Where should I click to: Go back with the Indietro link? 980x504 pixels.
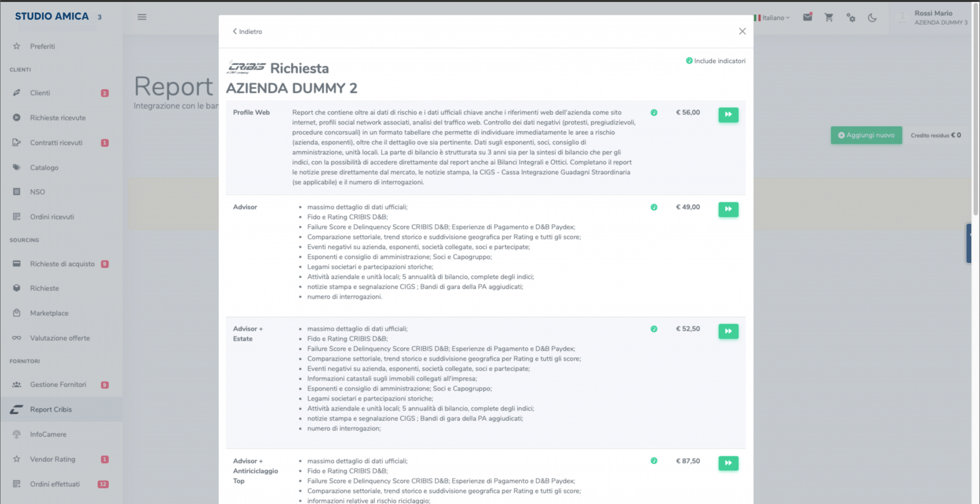tap(248, 32)
